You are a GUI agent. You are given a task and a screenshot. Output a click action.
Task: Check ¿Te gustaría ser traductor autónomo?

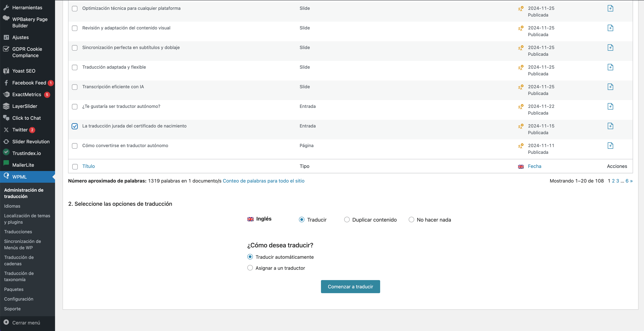tap(75, 106)
